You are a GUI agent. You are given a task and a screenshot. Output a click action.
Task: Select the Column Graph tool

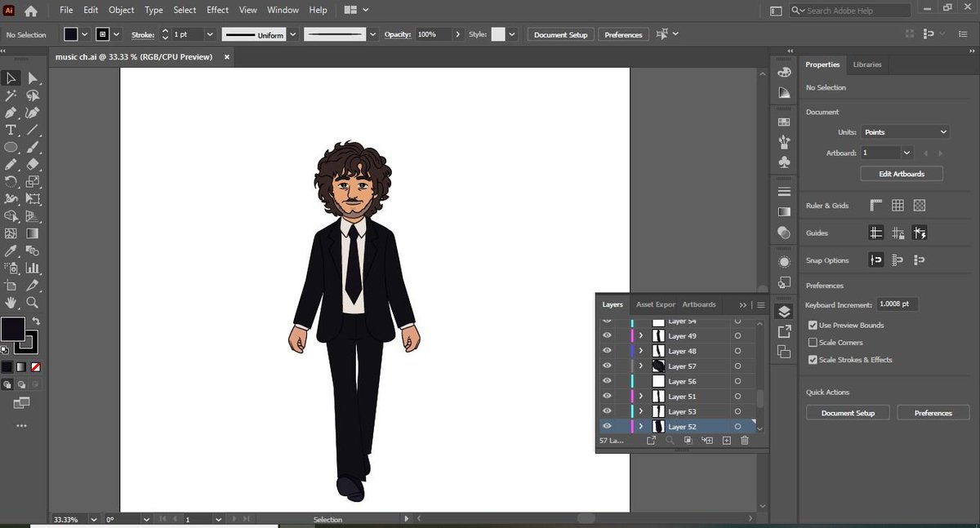33,268
